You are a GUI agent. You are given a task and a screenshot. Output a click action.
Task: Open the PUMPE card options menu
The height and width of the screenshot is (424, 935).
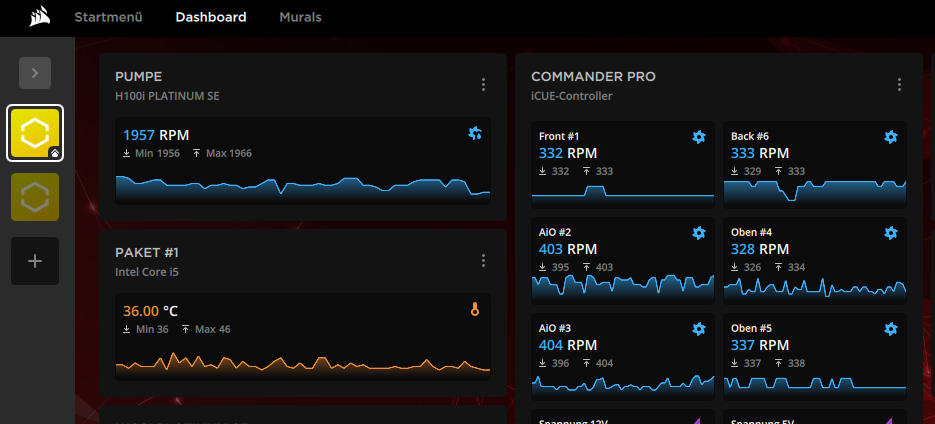[483, 85]
